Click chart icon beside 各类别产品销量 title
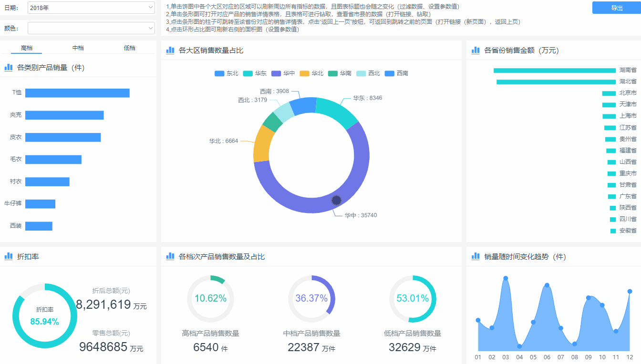This screenshot has height=364, width=641. (x=8, y=68)
